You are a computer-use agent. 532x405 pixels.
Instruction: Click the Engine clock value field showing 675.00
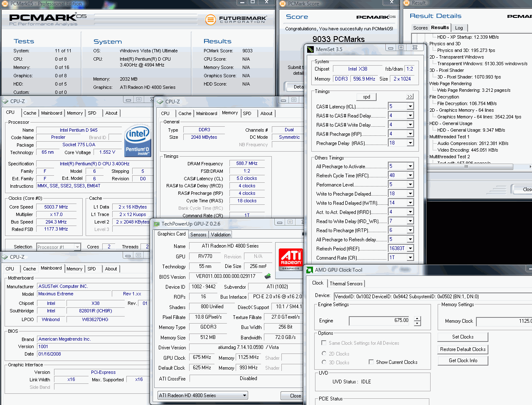[379, 321]
